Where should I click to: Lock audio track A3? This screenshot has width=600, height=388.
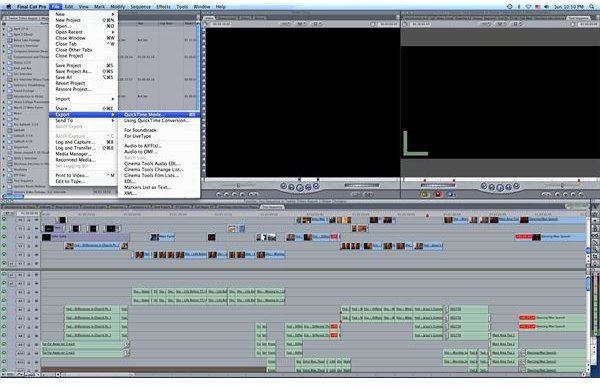point(29,292)
